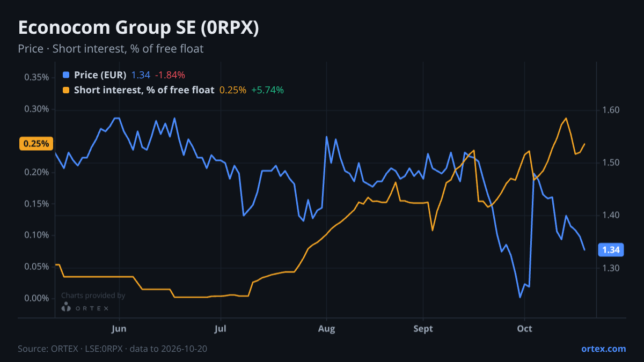The height and width of the screenshot is (362, 644).
Task: Click the orange 0.25% left axis marker
Action: pyautogui.click(x=36, y=144)
